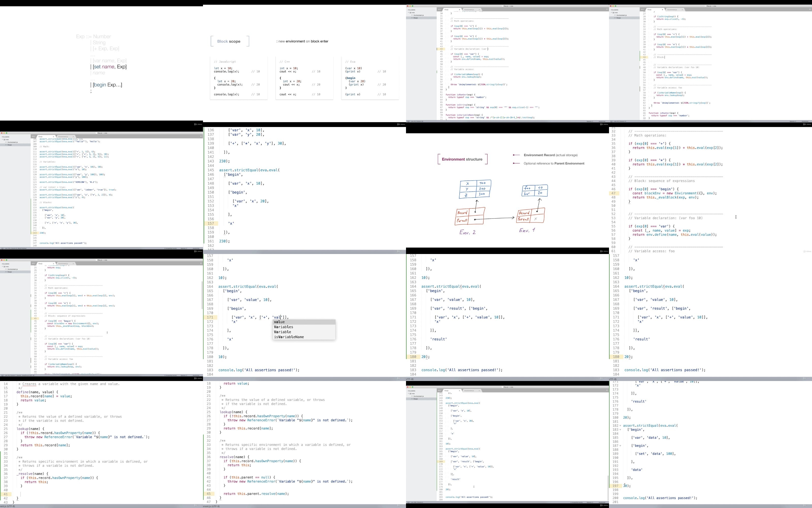Choose 'Variable' in the autocomplete popup
Image resolution: width=812 pixels, height=508 pixels.
304,332
